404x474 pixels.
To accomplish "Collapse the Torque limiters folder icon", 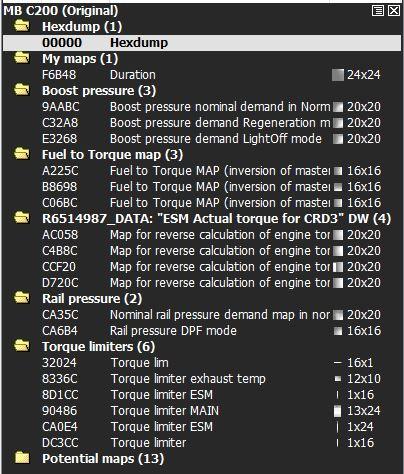I will pyautogui.click(x=22, y=346).
